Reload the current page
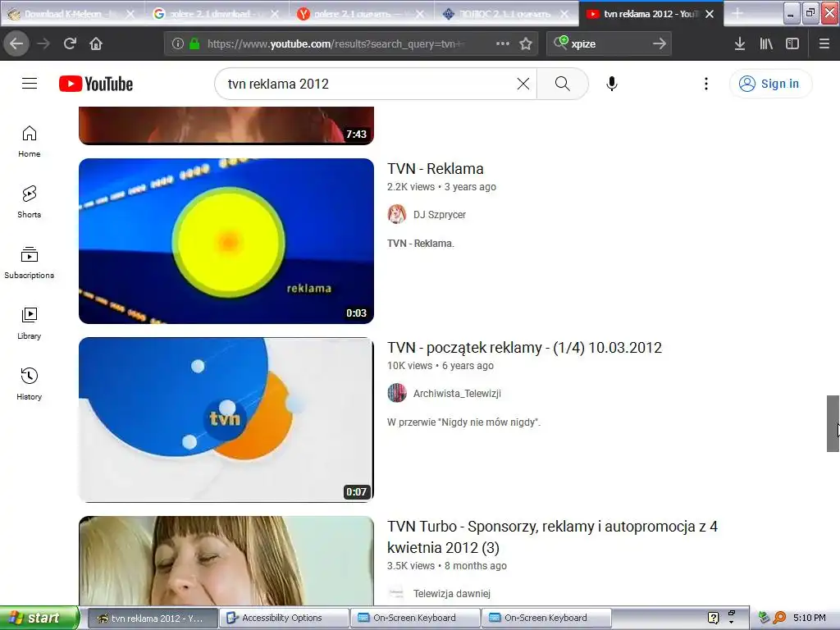Viewport: 840px width, 630px height. click(x=70, y=43)
